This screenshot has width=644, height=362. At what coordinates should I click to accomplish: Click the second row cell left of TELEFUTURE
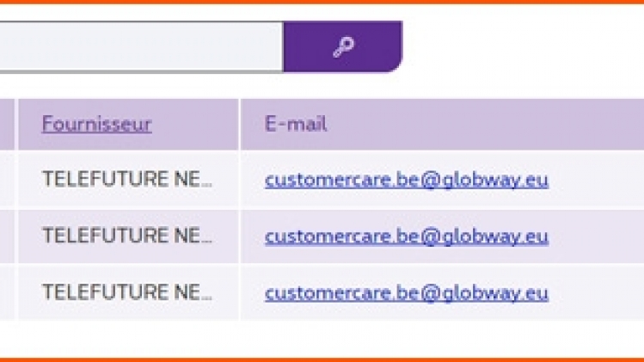(x=7, y=236)
